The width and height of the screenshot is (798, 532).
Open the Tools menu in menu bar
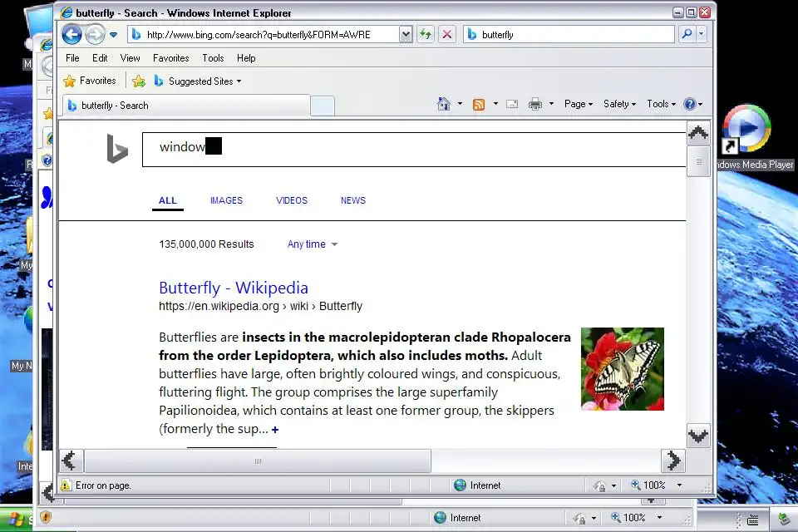click(213, 58)
